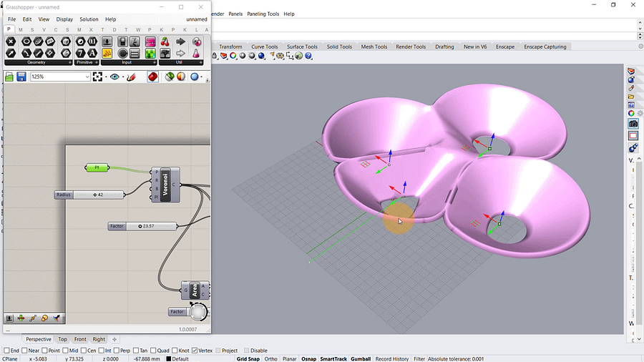644x362 pixels.
Task: Toggle the Disable osnap checkbox
Action: [x=246, y=351]
